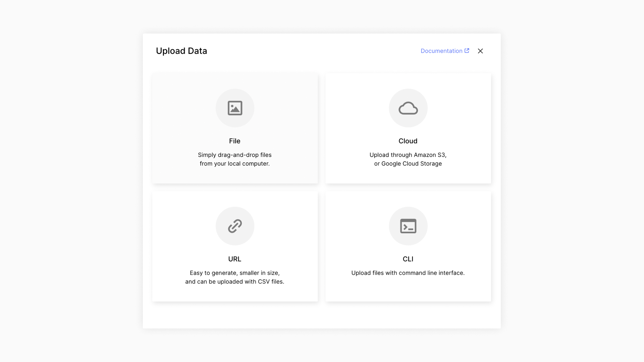Click 'Simply drag-and-drop files' description
Image resolution: width=644 pixels, height=362 pixels.
pos(235,155)
